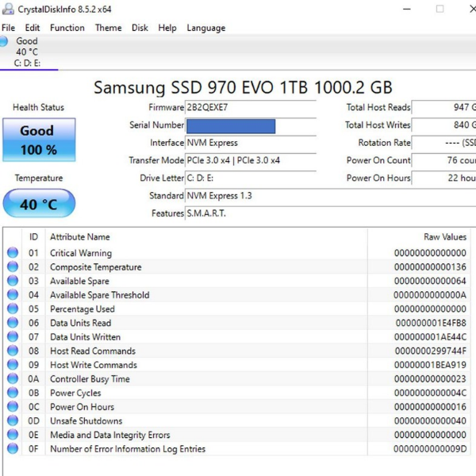476x476 pixels.
Task: Click the Host Write Commands status orb
Action: pos(13,365)
